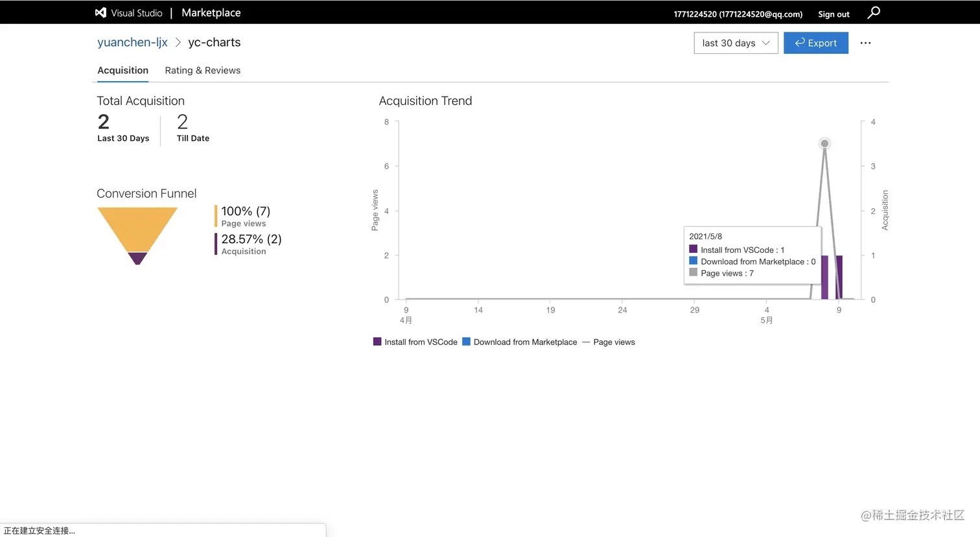Switch to the Acquisition tab

[122, 70]
